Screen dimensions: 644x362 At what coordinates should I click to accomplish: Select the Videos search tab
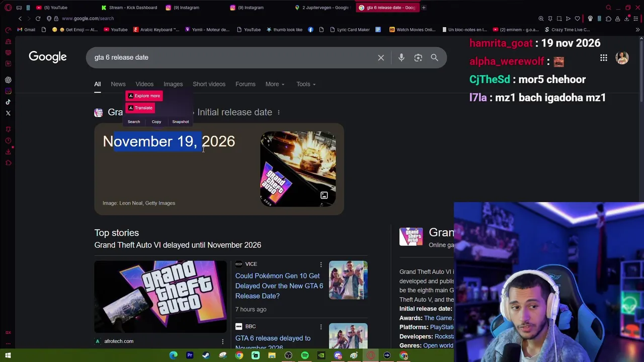point(144,84)
